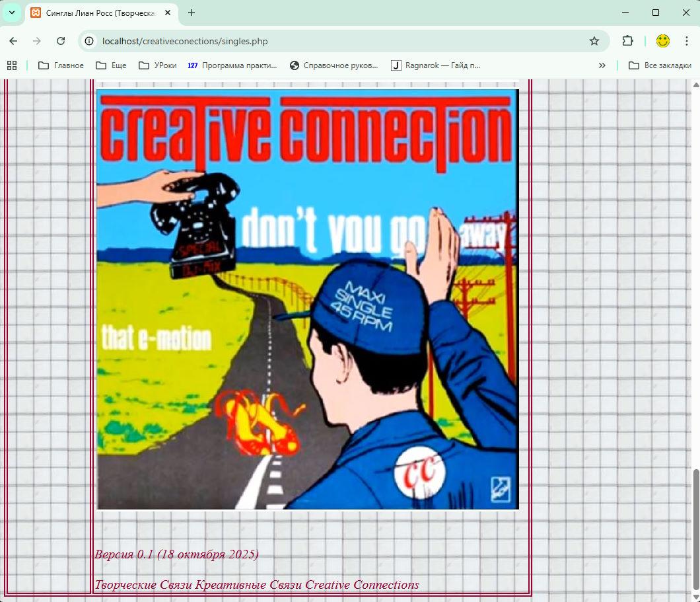Open the tab search dropdown
700x602 pixels.
pyautogui.click(x=12, y=13)
